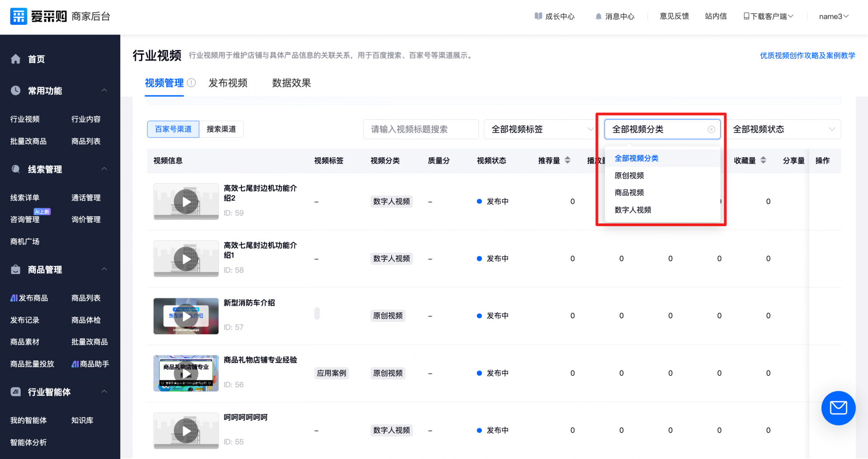868x459 pixels.
Task: Click the 成长中心 book icon
Action: pyautogui.click(x=538, y=16)
